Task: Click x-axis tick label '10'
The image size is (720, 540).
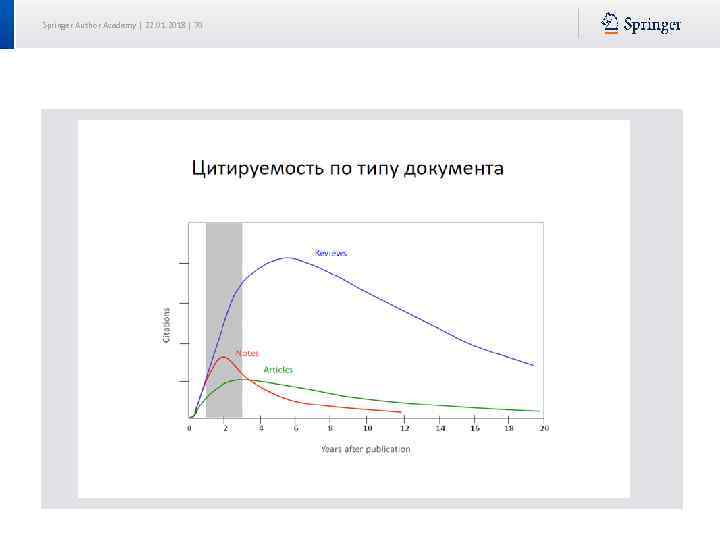Action: pyautogui.click(x=367, y=428)
